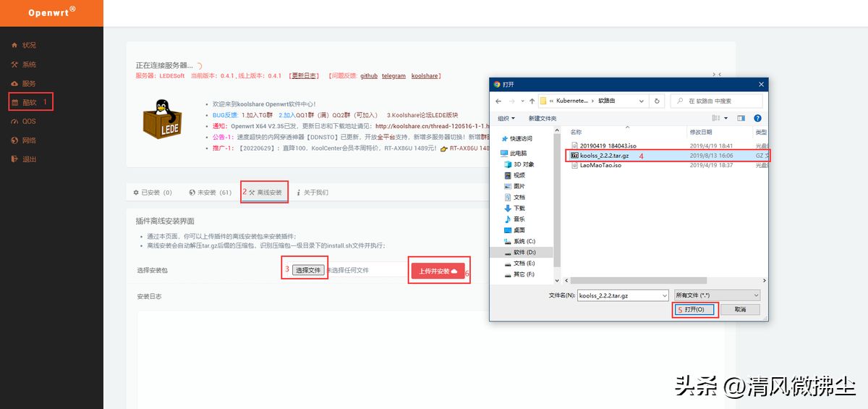This screenshot has width=868, height=409.
Task: Click the 取消 cancel button
Action: tap(740, 309)
